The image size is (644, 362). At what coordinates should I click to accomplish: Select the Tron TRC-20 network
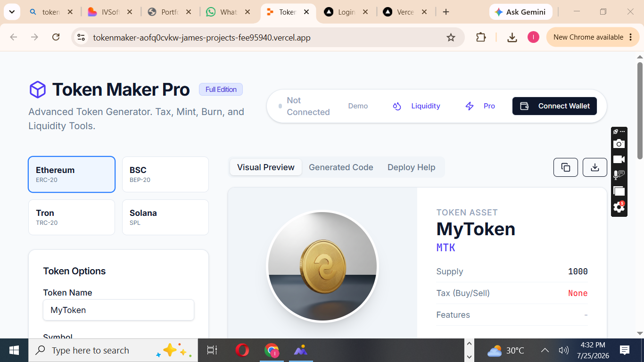[x=72, y=217]
